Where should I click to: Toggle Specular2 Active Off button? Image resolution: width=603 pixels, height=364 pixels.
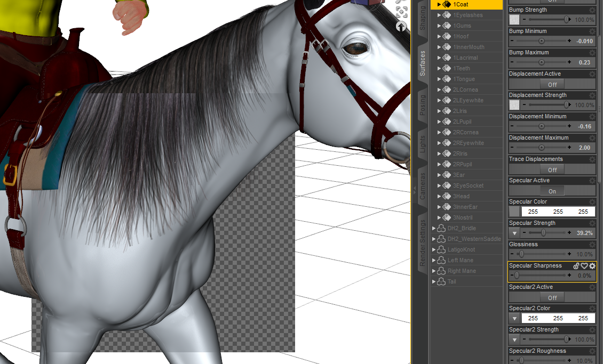pos(552,297)
